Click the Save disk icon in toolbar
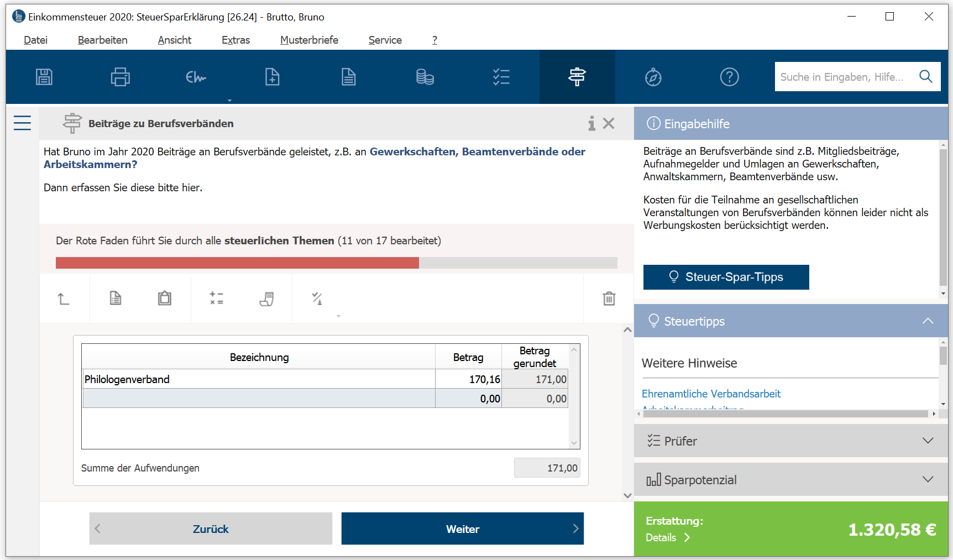Screen dimensions: 953x560 [x=44, y=77]
